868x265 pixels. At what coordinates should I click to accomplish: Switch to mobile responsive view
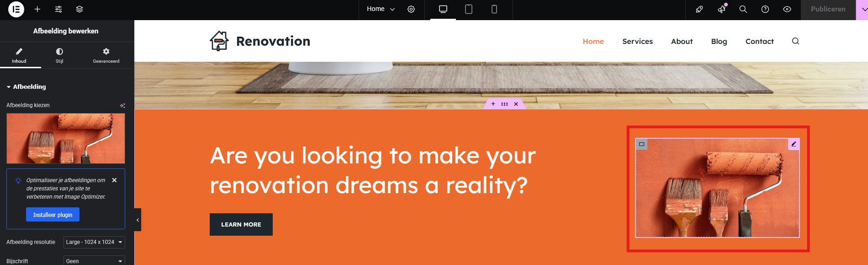[x=494, y=9]
